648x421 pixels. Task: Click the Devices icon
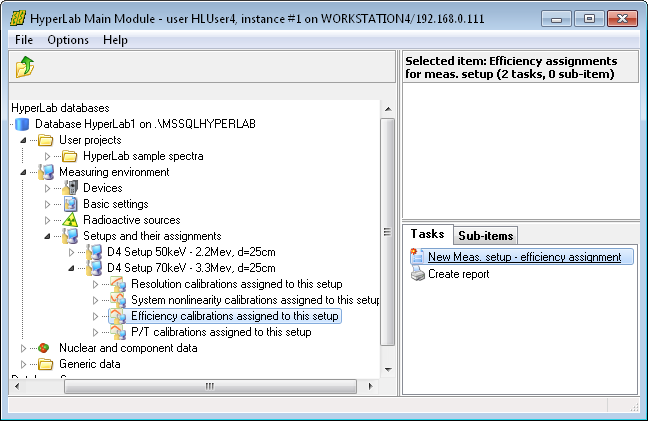coord(70,188)
